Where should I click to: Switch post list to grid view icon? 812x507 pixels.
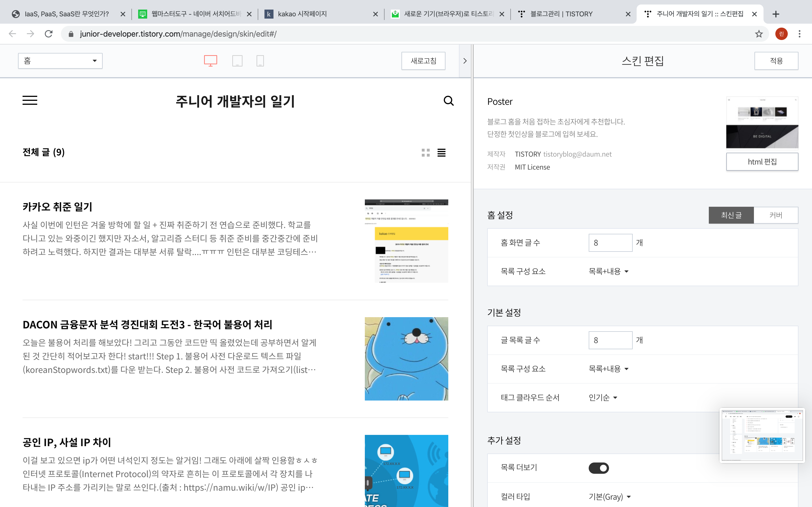pos(425,153)
